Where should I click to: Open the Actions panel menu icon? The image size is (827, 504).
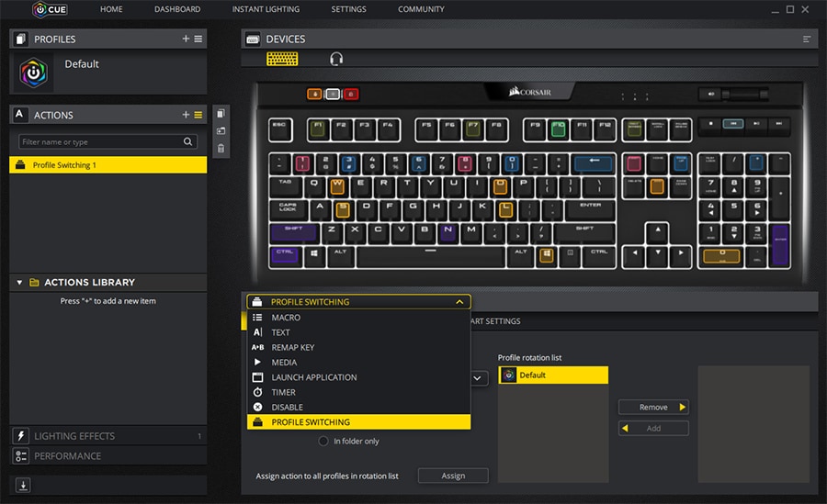(x=198, y=115)
